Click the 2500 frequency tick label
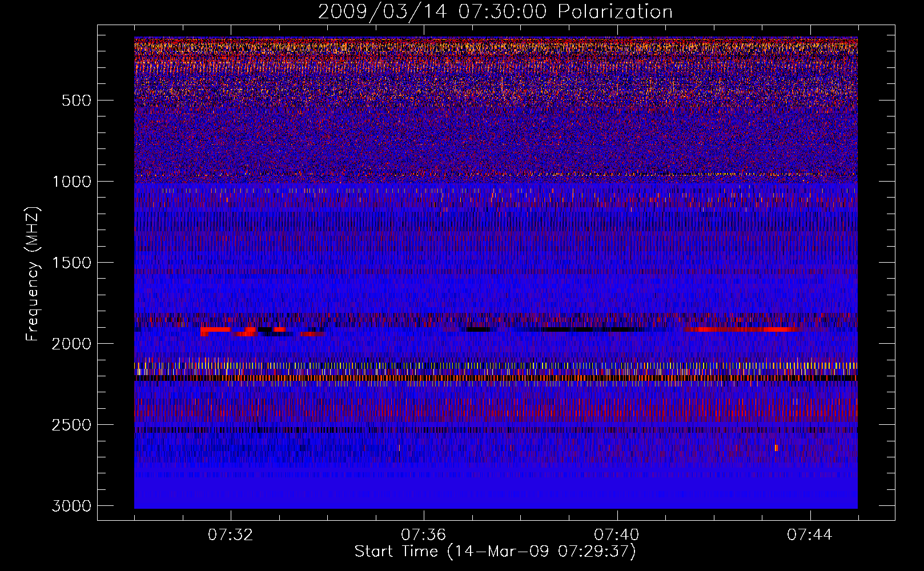Image resolution: width=924 pixels, height=571 pixels. pyautogui.click(x=71, y=425)
